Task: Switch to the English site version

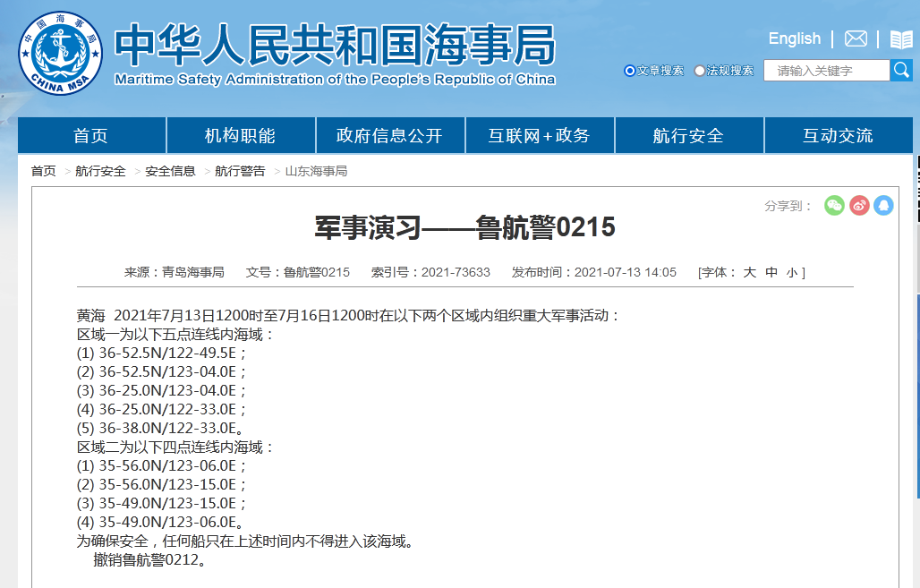Action: pyautogui.click(x=794, y=38)
